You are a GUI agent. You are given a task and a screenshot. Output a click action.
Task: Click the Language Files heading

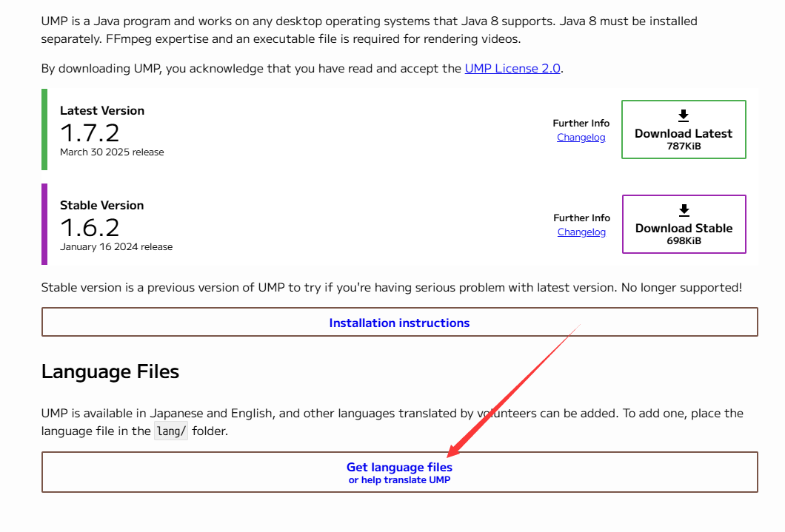110,371
